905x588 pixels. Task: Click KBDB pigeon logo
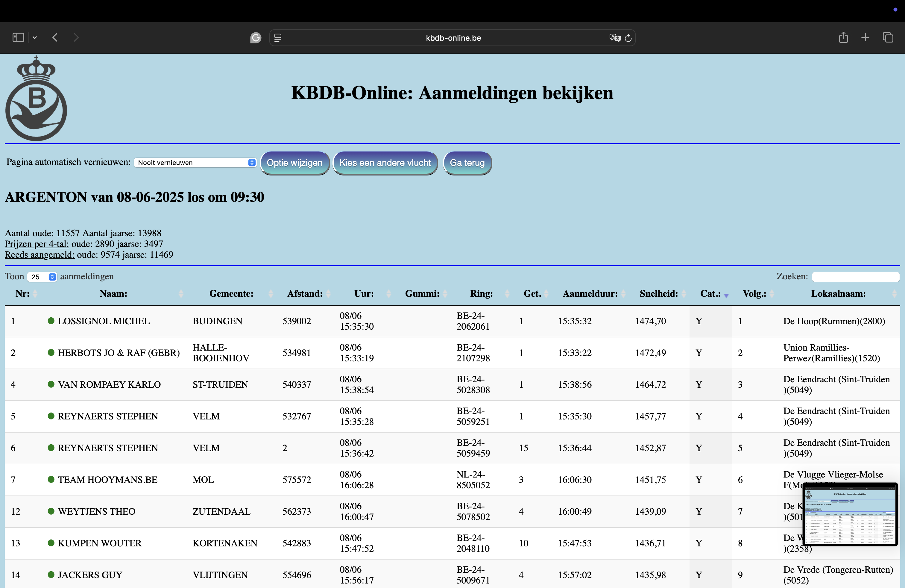pos(36,99)
